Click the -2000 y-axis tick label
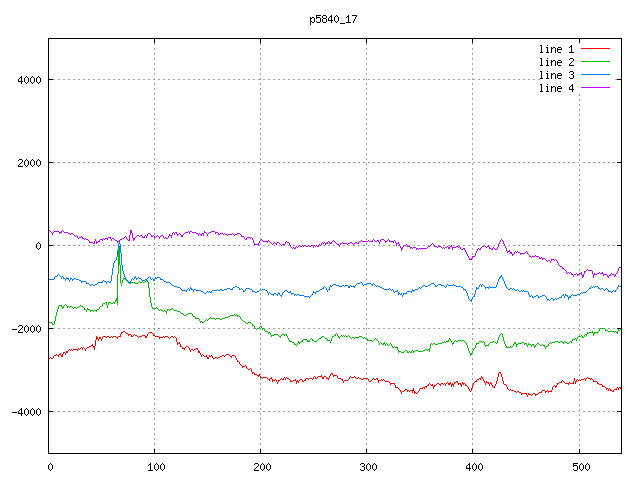This screenshot has height=480, width=640. click(25, 329)
